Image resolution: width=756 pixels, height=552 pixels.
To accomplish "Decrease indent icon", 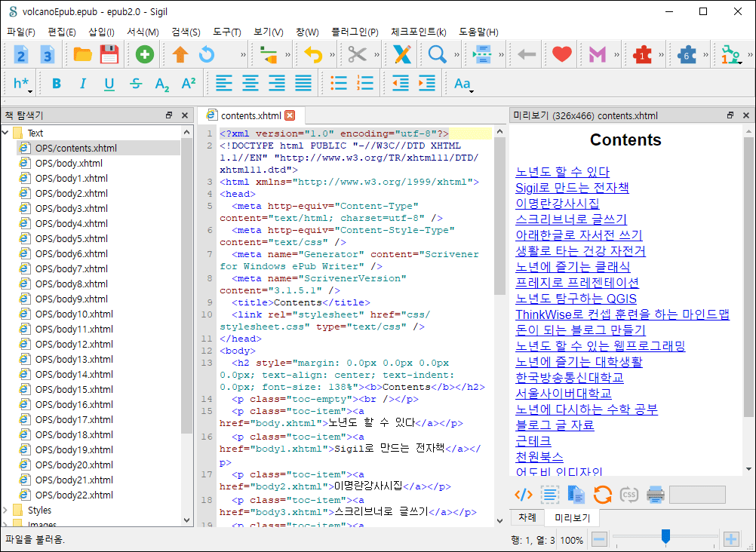I will tap(400, 84).
